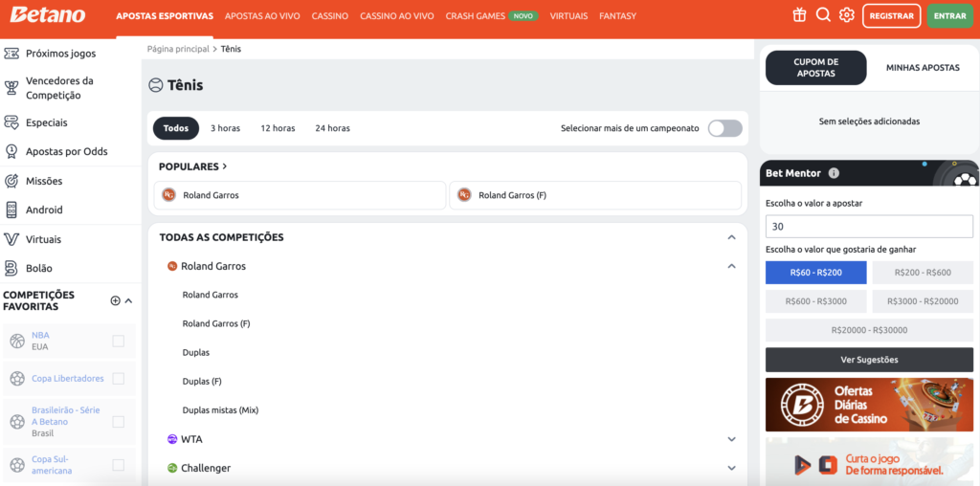The height and width of the screenshot is (486, 980).
Task: Click the WTA logo icon
Action: pos(172,439)
